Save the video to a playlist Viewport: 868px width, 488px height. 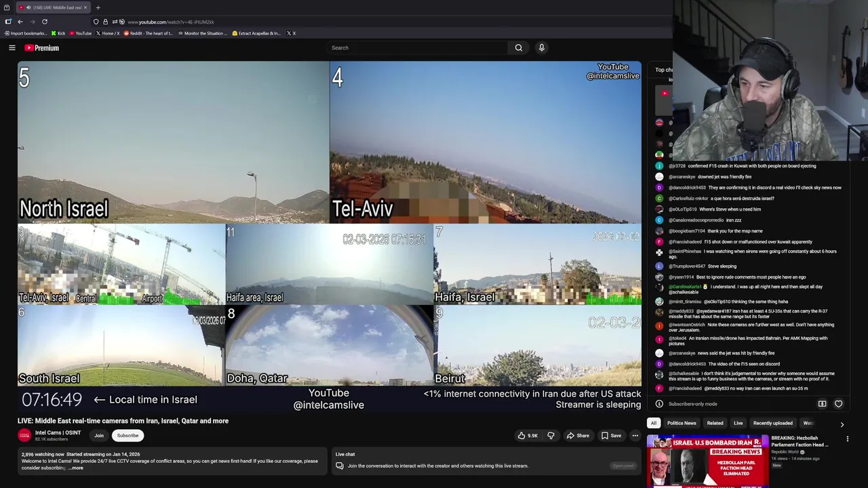611,436
